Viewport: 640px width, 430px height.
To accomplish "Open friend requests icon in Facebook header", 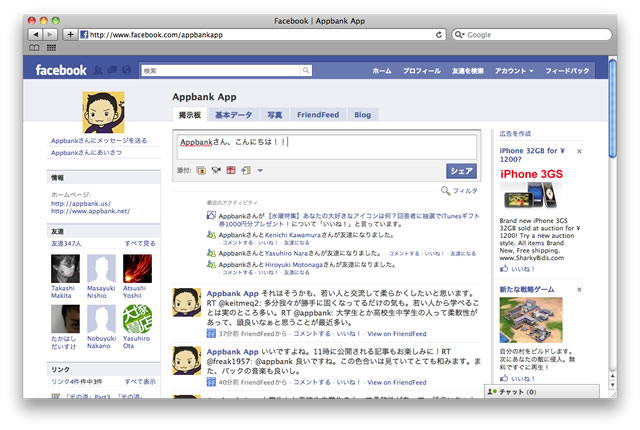I will (x=98, y=70).
